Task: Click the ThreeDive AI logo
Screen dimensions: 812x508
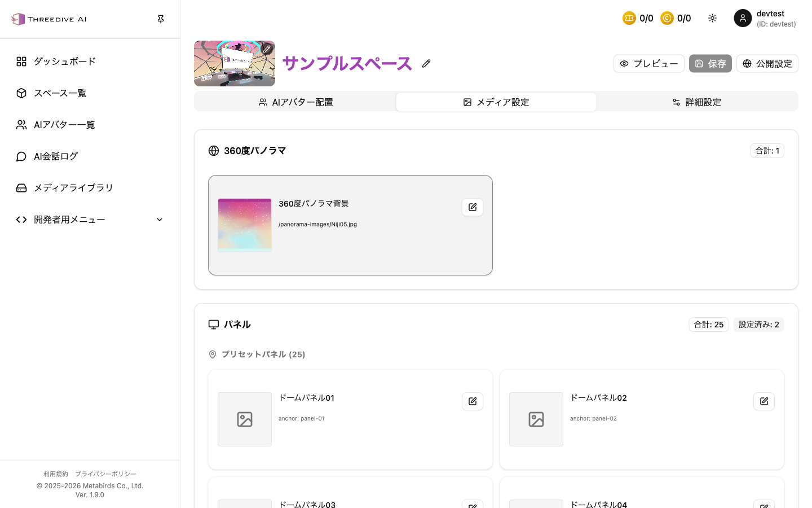Action: pyautogui.click(x=49, y=19)
